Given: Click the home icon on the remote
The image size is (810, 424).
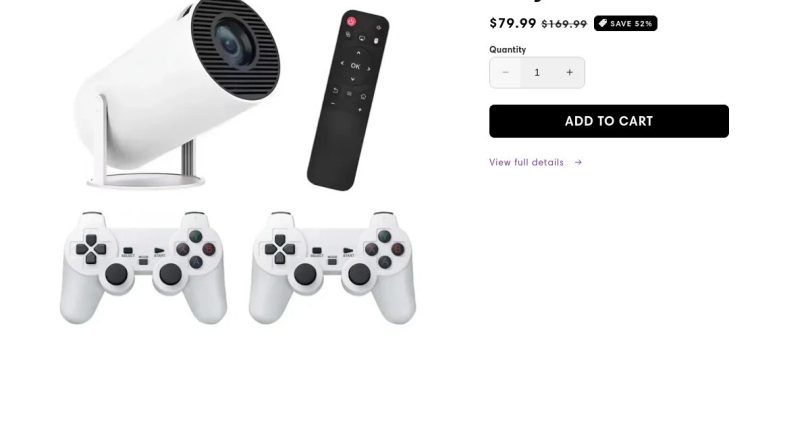Looking at the screenshot, I should point(363,97).
